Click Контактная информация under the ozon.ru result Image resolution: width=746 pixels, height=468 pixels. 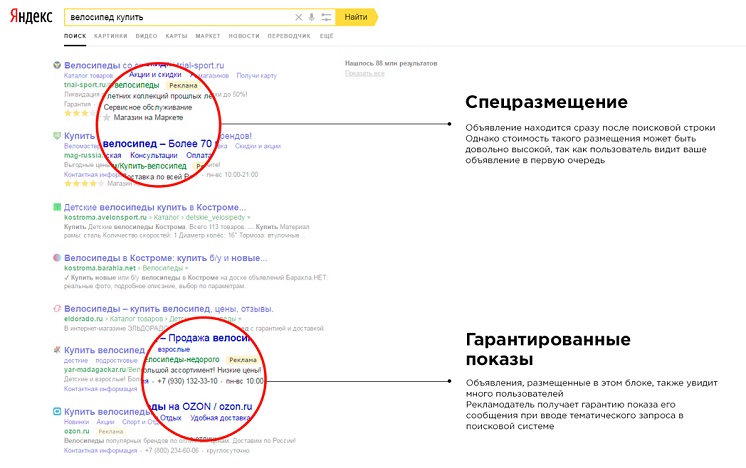click(x=100, y=450)
